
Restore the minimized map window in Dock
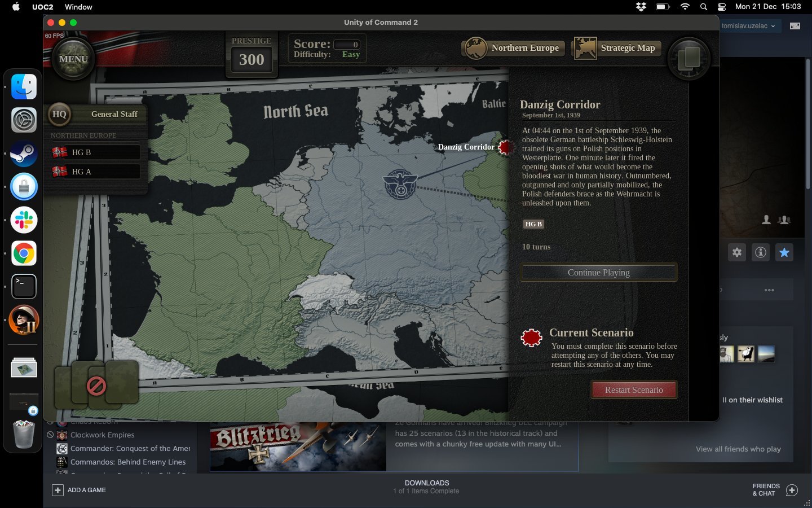pyautogui.click(x=24, y=368)
